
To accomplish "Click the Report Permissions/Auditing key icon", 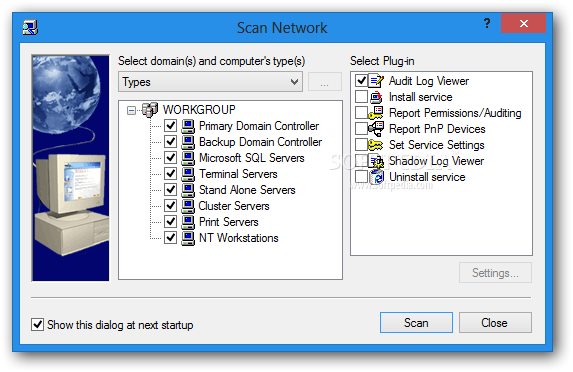I will pos(376,113).
